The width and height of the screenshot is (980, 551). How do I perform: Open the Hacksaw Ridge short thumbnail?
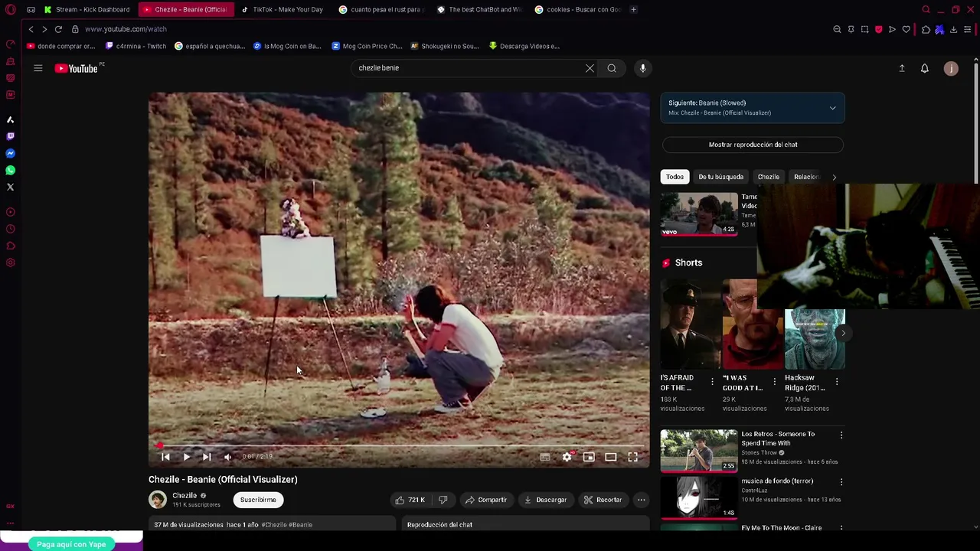click(815, 339)
